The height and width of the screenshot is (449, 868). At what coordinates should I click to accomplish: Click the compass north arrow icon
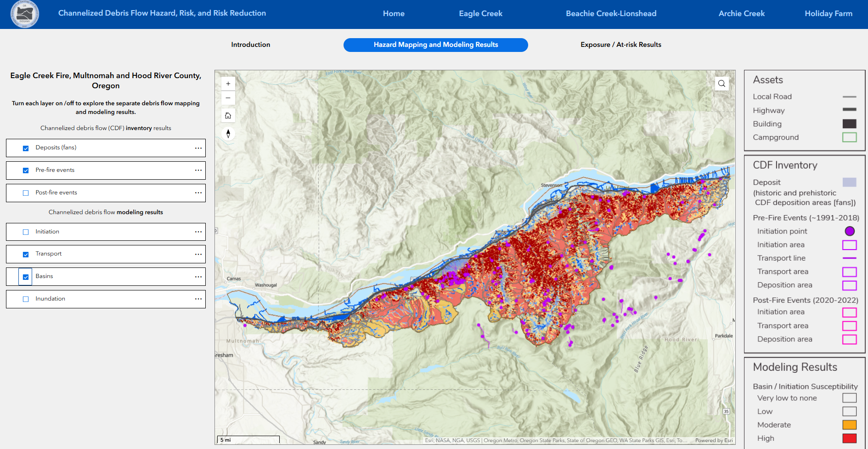point(228,133)
